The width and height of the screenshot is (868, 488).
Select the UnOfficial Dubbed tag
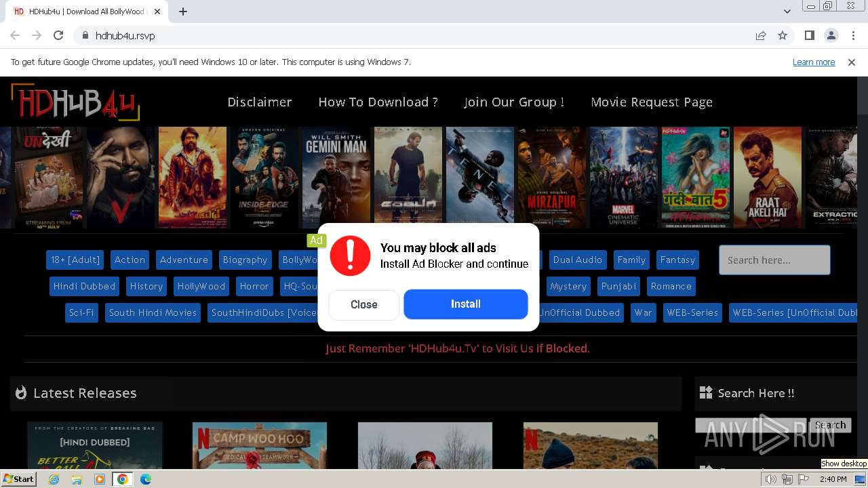(580, 312)
